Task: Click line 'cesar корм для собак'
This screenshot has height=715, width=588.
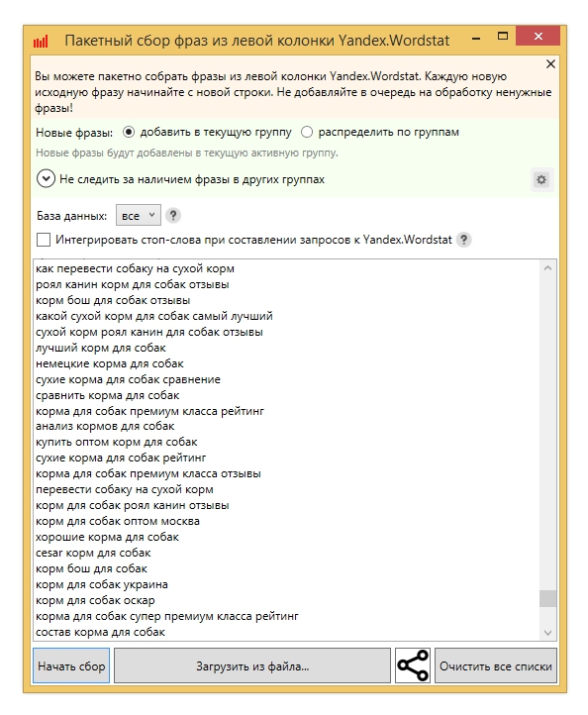Action: coord(93,554)
